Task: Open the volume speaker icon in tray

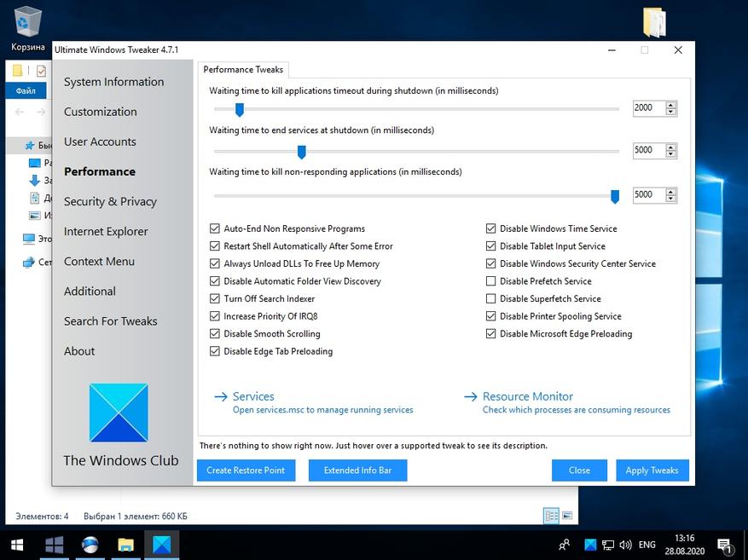Action: point(625,545)
